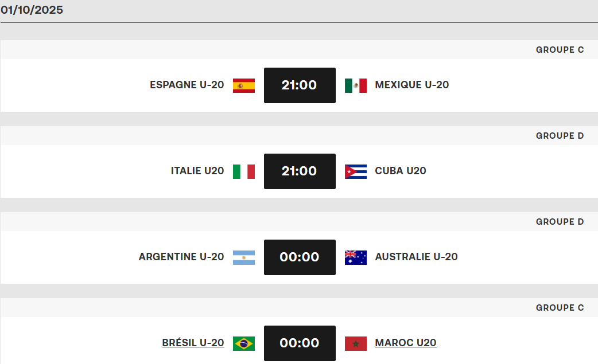Screen dimensions: 598x364
Task: Click the Argentina flag icon
Action: click(244, 257)
